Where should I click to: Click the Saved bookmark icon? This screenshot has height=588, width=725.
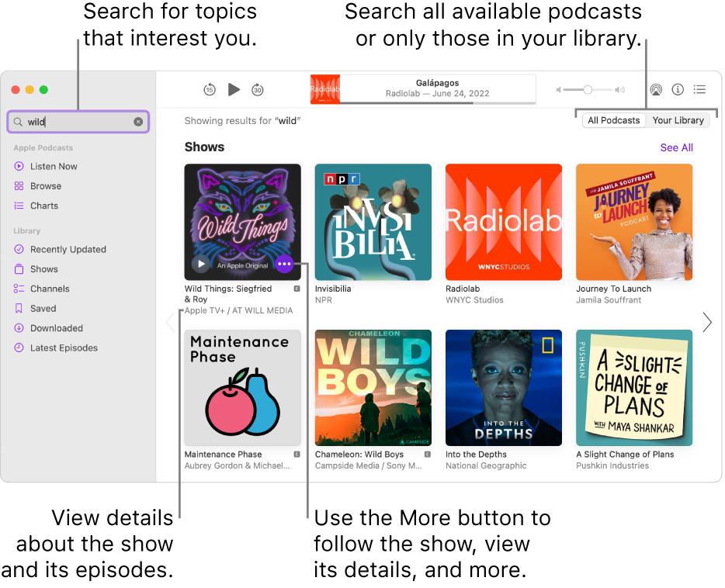click(19, 309)
